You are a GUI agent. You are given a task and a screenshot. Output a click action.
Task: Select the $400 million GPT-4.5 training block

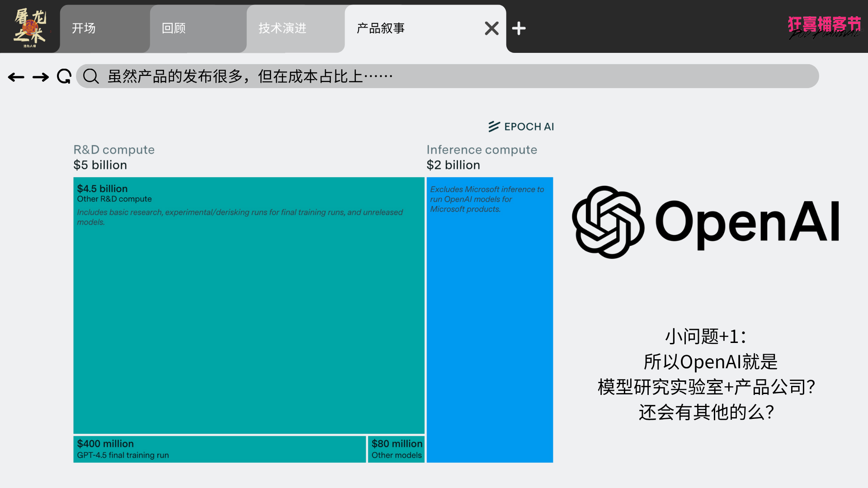pyautogui.click(x=219, y=449)
